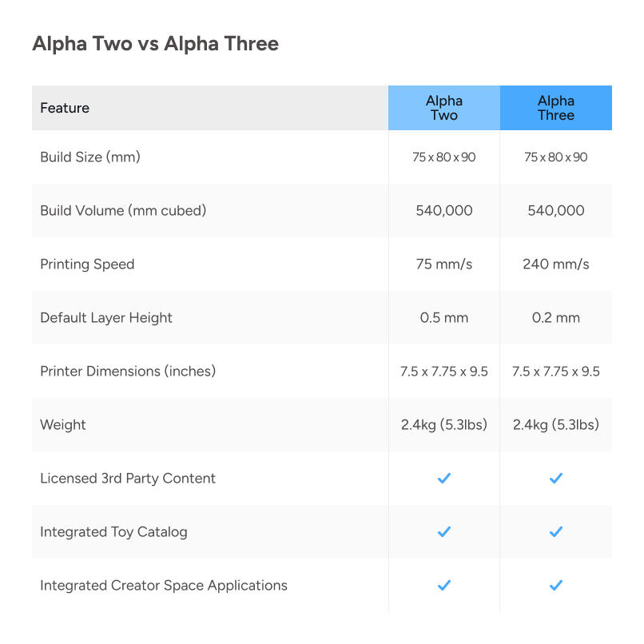Click Alpha Three's 240 mm/s printing speed
The height and width of the screenshot is (644, 644).
[x=556, y=264]
